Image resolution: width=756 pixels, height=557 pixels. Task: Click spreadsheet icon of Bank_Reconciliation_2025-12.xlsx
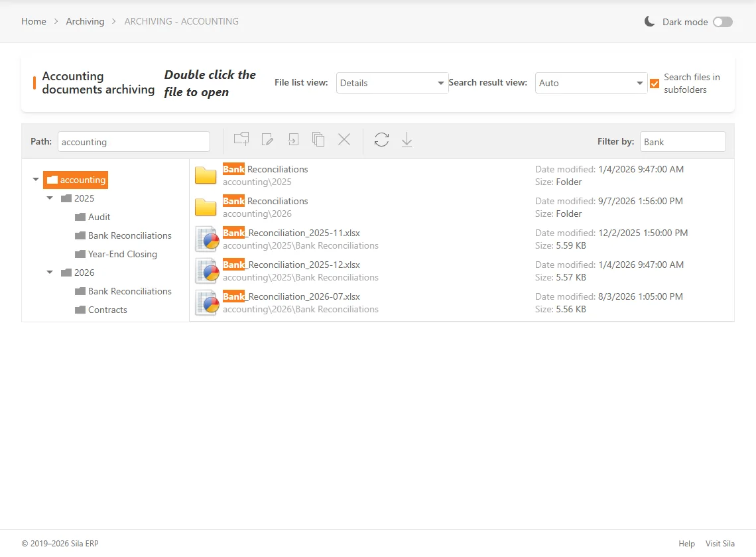pos(208,271)
